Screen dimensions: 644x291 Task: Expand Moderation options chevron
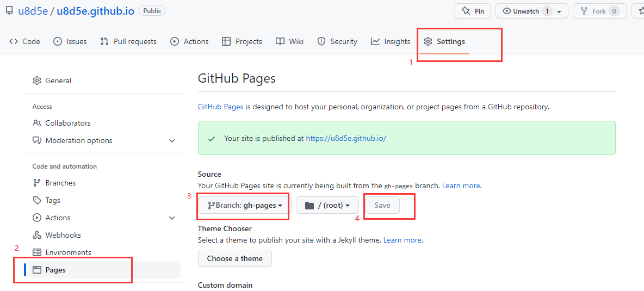172,140
